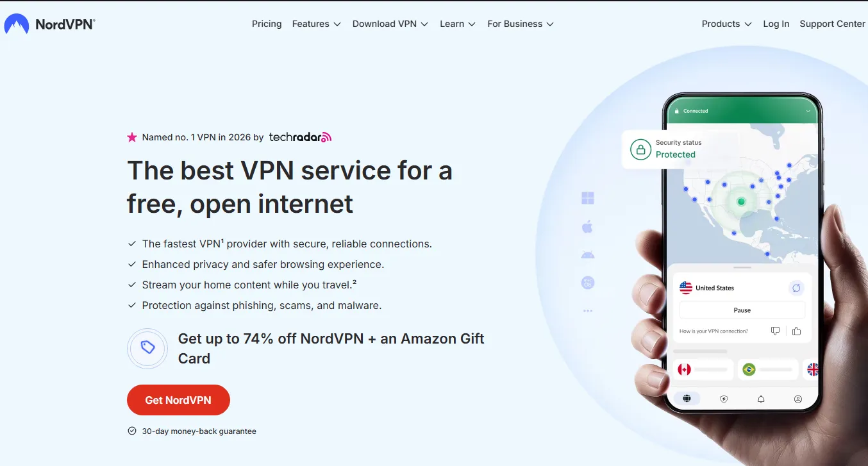Go to the Pricing page
Viewport: 868px width, 466px height.
pos(267,24)
